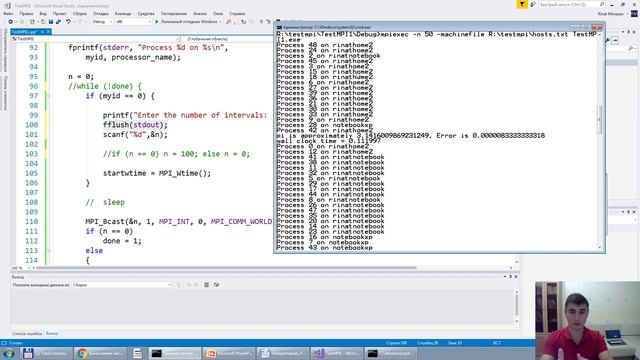
Task: Click the Undo toolbar icon
Action: pyautogui.click(x=68, y=22)
